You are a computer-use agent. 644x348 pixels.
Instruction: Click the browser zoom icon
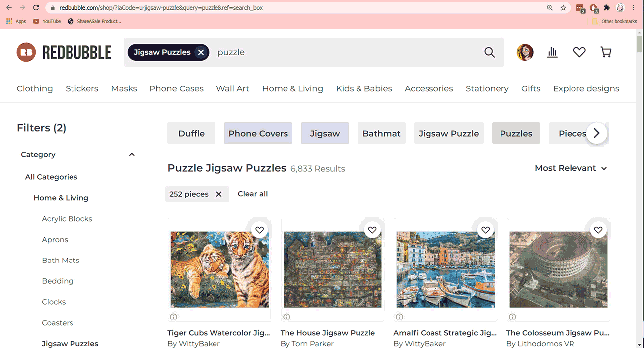(550, 8)
